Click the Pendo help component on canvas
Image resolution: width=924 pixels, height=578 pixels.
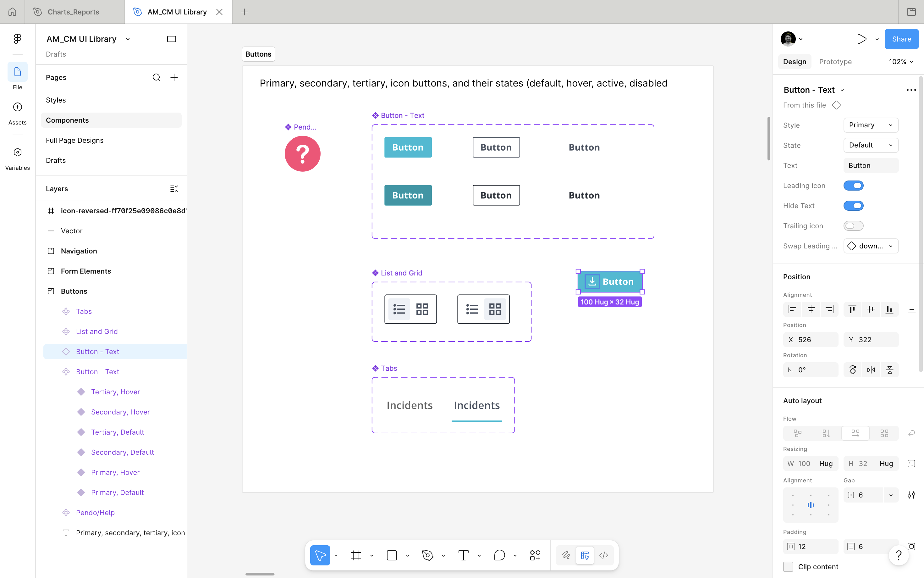[303, 154]
